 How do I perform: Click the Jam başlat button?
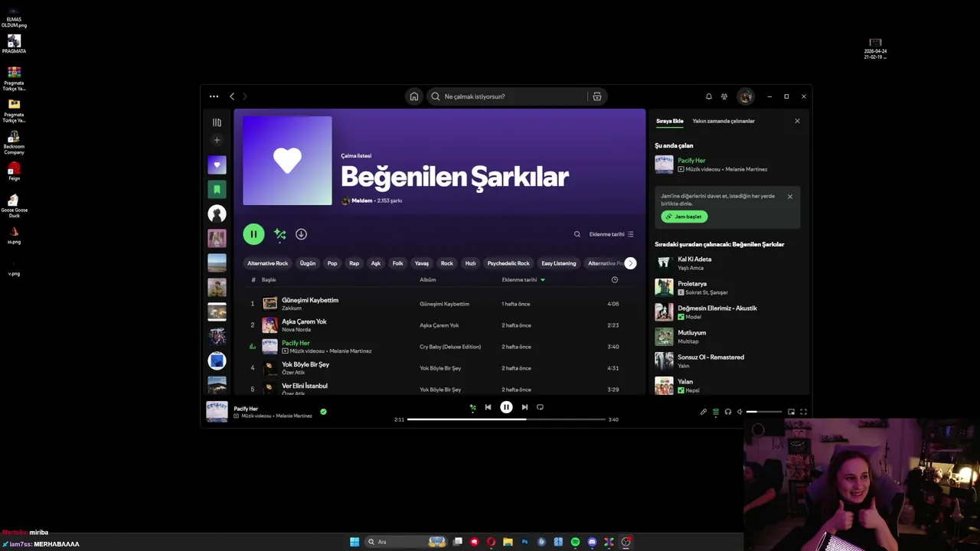tap(684, 217)
